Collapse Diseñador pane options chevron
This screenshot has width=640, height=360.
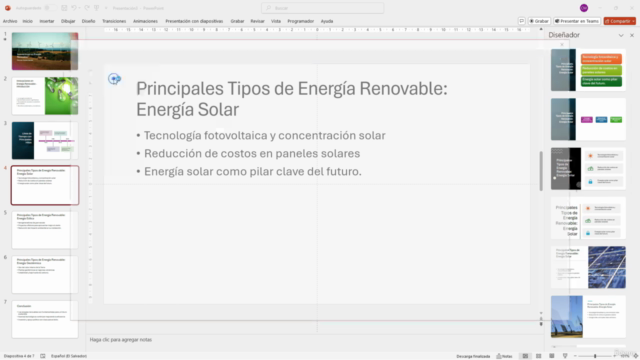click(x=621, y=36)
